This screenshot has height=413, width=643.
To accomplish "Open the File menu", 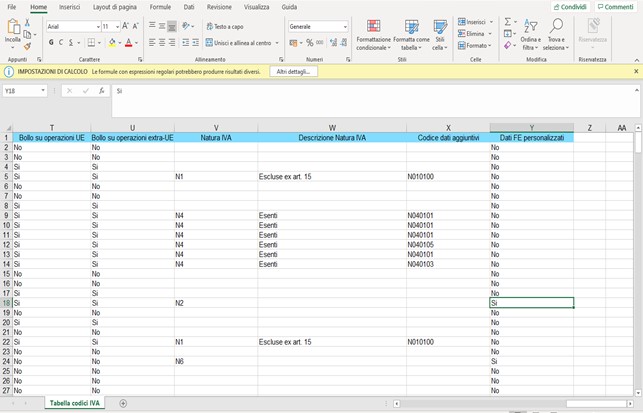I will pos(12,7).
